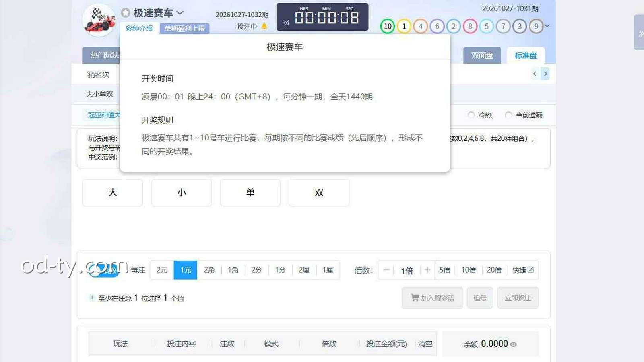Pick the 双 bet option

point(319,193)
